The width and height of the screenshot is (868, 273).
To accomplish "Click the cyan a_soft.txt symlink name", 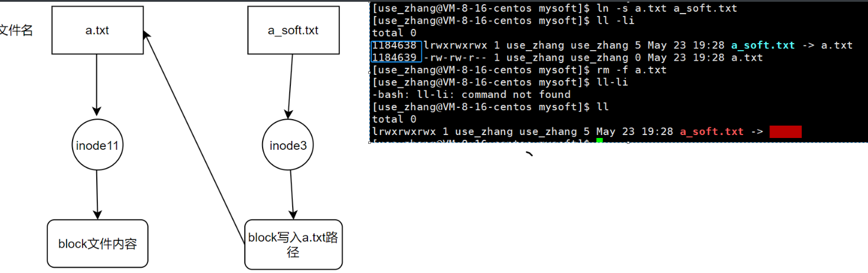I will 763,45.
